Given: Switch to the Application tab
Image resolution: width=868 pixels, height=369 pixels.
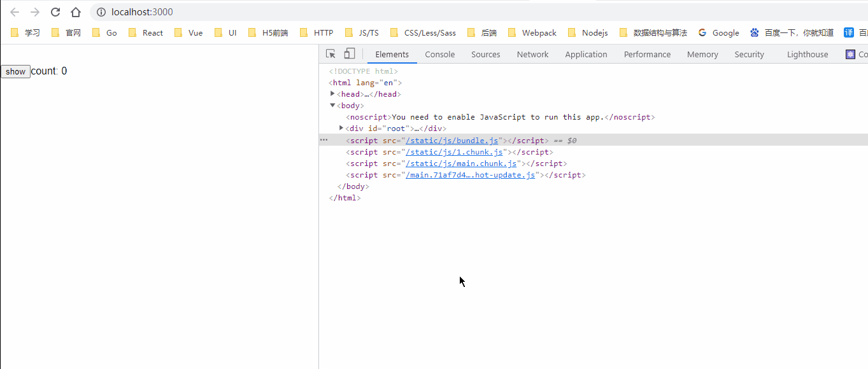Looking at the screenshot, I should pyautogui.click(x=586, y=54).
